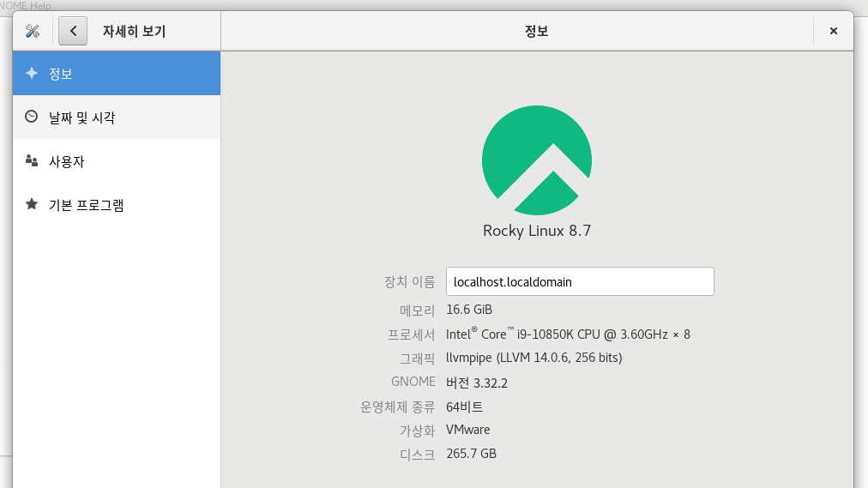Click the 장치 이름 label
The image size is (868, 488).
[410, 281]
